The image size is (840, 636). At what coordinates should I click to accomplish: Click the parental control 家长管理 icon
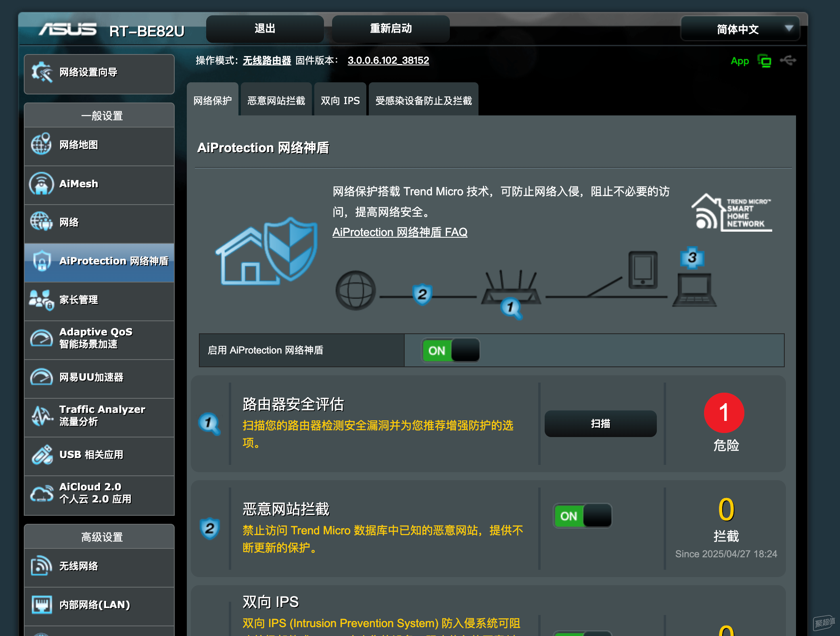tap(41, 300)
